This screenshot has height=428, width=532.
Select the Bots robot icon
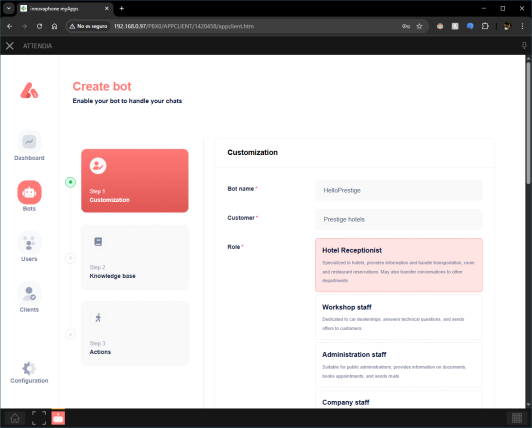tap(29, 192)
